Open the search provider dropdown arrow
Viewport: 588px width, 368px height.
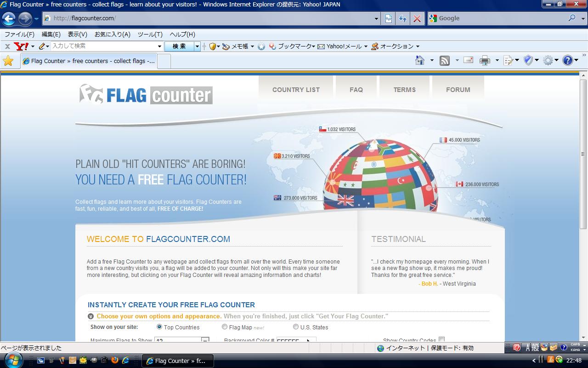coord(582,18)
